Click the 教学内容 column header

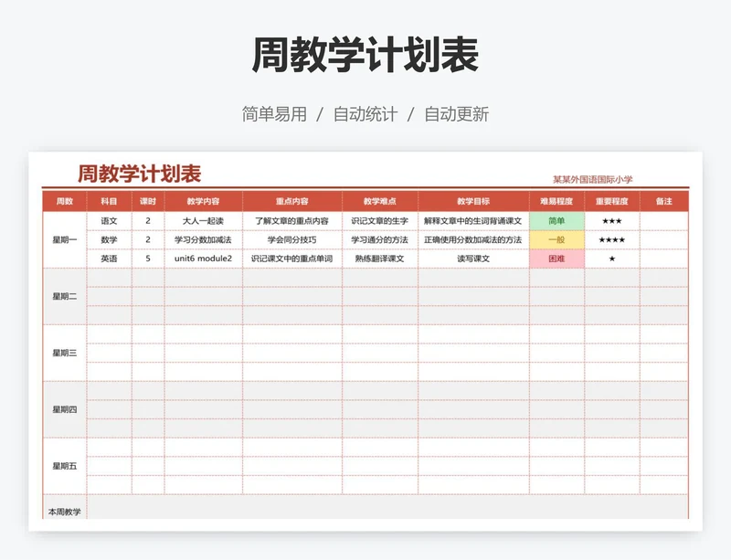(x=203, y=201)
